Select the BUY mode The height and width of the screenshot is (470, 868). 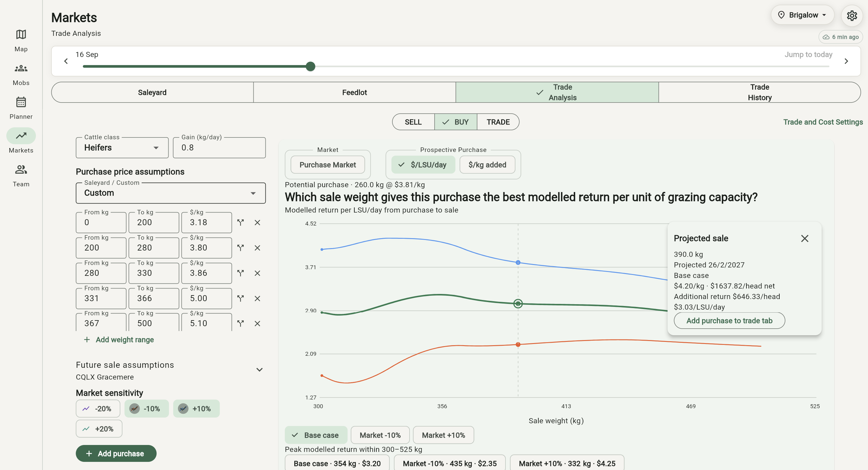coord(456,122)
